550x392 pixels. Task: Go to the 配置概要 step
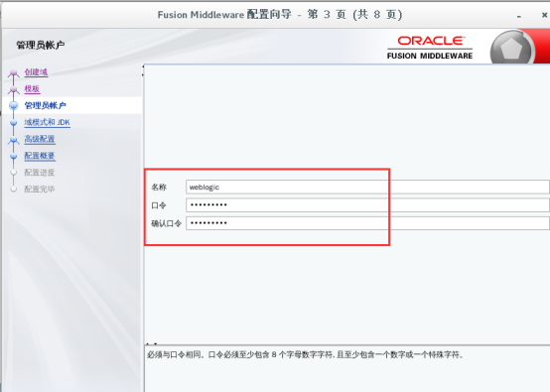click(x=40, y=156)
